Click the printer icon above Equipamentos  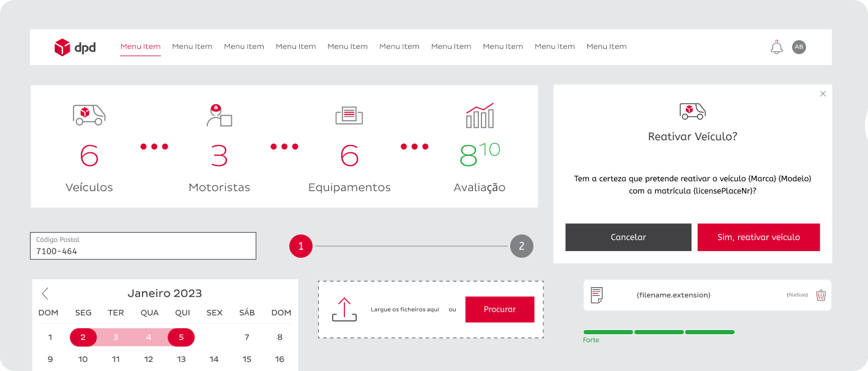click(x=349, y=115)
